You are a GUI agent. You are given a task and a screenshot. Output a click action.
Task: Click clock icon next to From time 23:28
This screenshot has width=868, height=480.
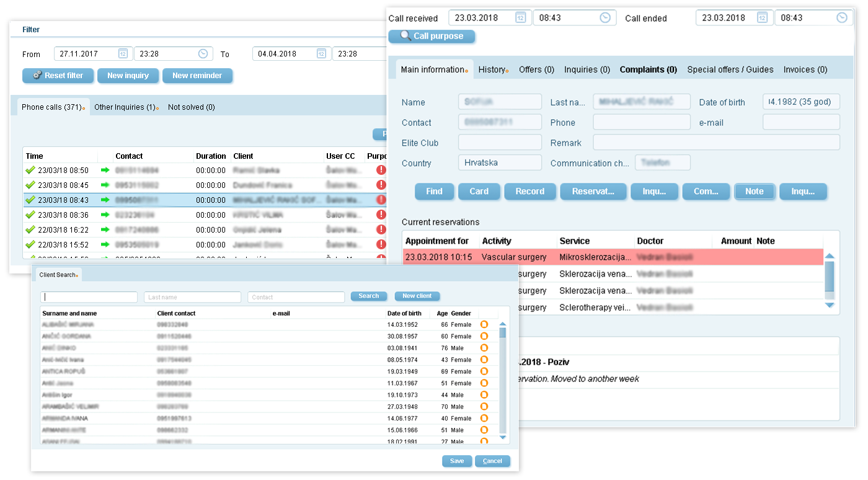[x=203, y=54]
